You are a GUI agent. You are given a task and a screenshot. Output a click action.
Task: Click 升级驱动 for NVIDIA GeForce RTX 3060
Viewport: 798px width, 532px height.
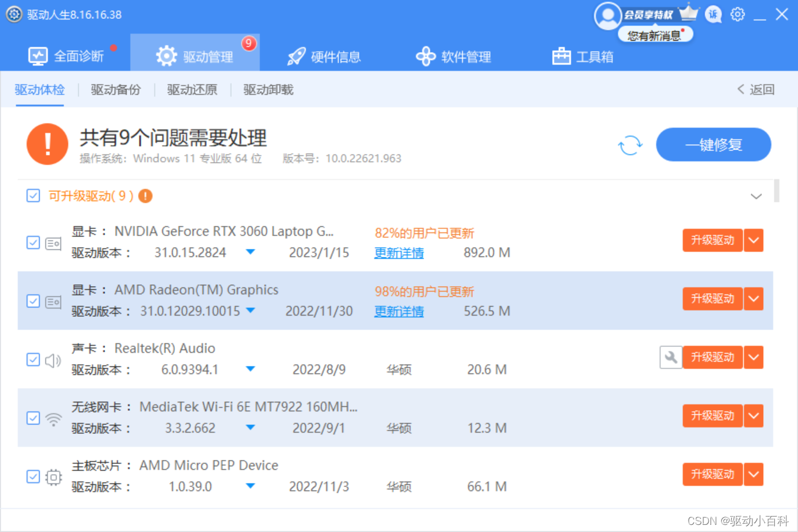pyautogui.click(x=712, y=241)
